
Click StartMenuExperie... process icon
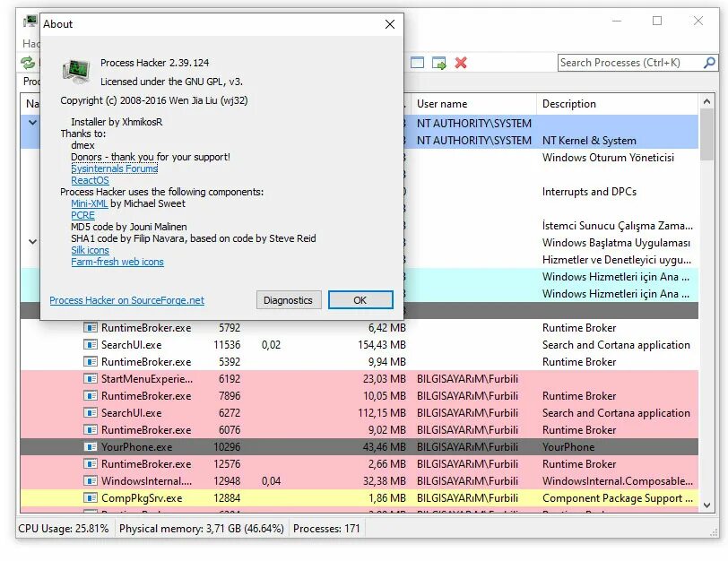[x=91, y=379]
